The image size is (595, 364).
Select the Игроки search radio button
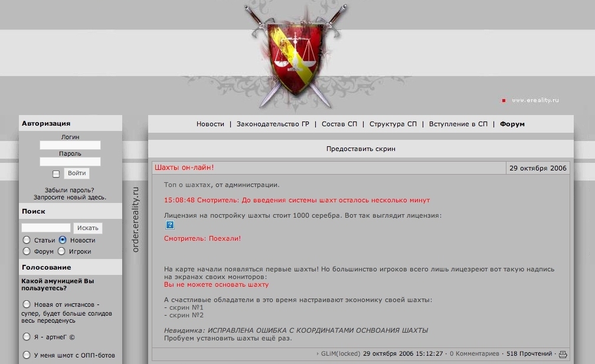pyautogui.click(x=61, y=251)
